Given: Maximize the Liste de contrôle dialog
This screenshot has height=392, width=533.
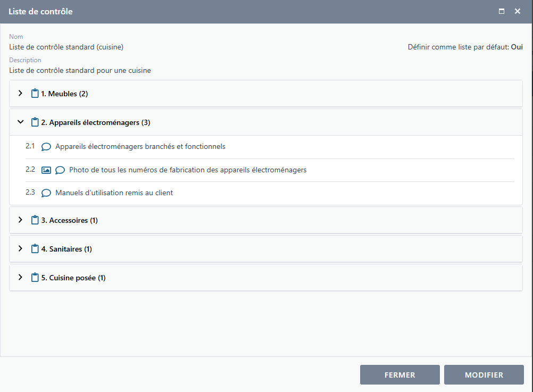Looking at the screenshot, I should pos(501,12).
